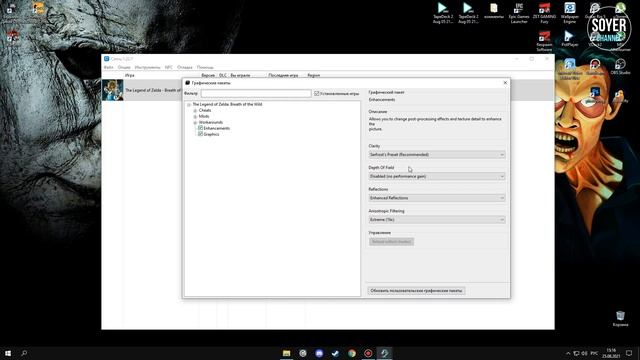Show hidden system tray icons

(x=568, y=353)
